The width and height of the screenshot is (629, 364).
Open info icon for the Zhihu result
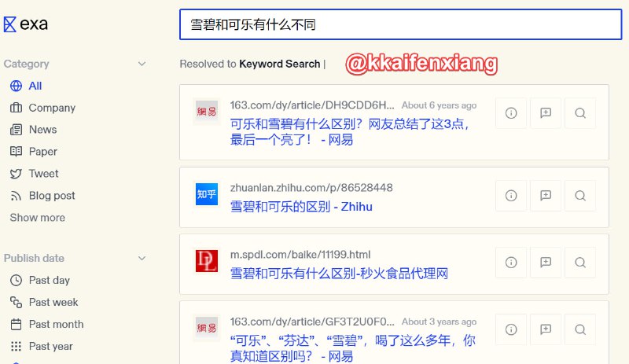[x=511, y=195]
